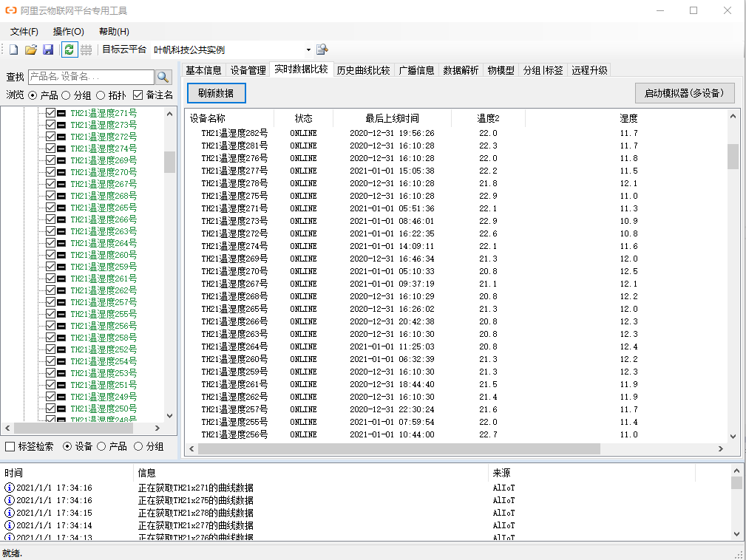Sort by the 设备名称 column header

(229, 118)
